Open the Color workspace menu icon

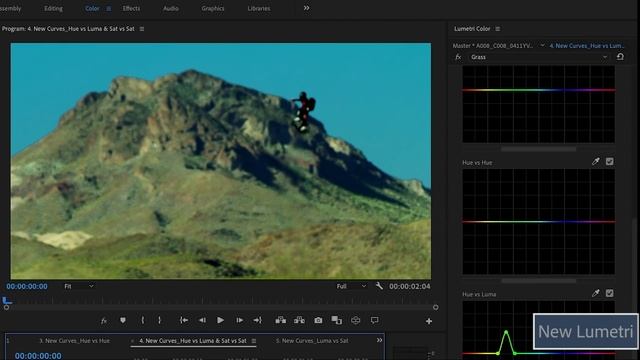pyautogui.click(x=109, y=8)
